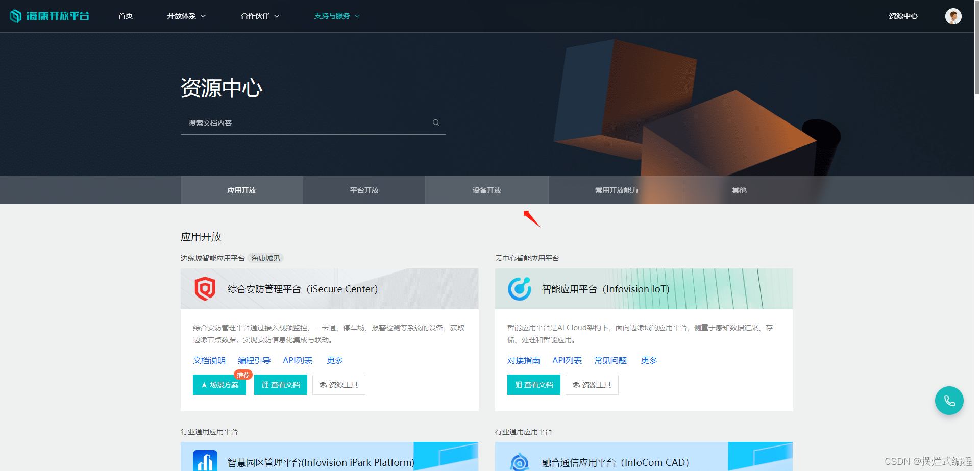Click the InfoCom CAD logo icon

[x=519, y=462]
